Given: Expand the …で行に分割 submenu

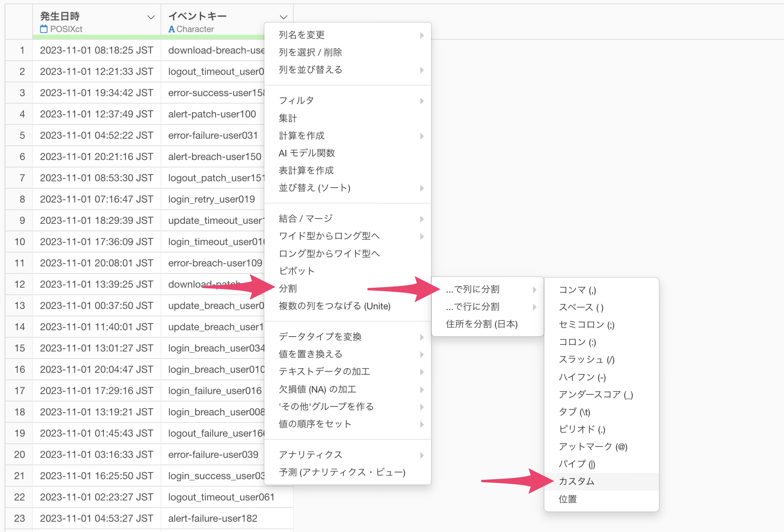Looking at the screenshot, I should pyautogui.click(x=472, y=306).
